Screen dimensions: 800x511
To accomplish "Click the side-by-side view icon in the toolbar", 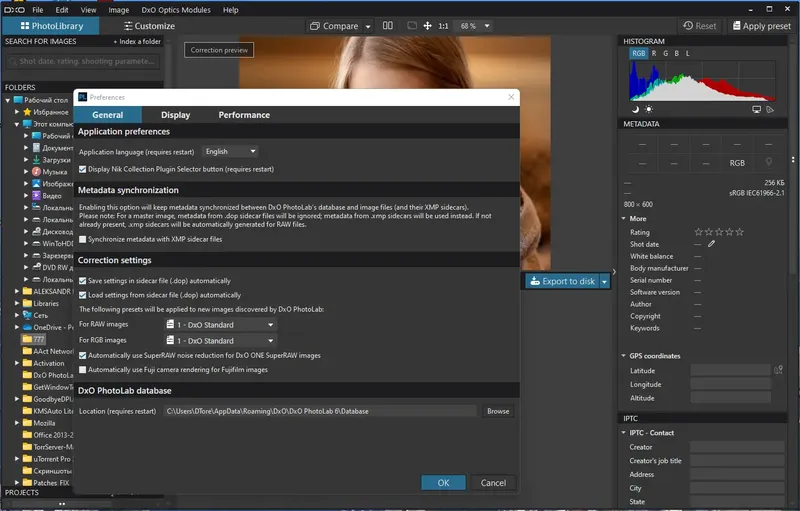I will point(388,25).
